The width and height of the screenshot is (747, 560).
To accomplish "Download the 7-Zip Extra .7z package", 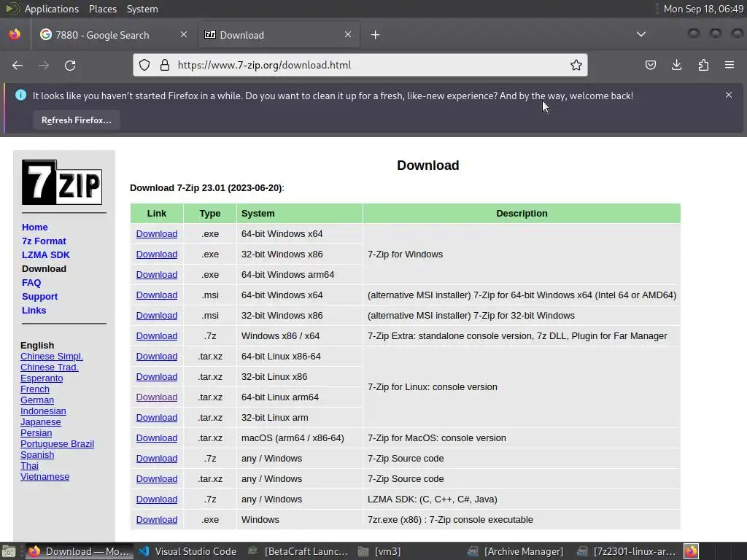I will point(157,336).
